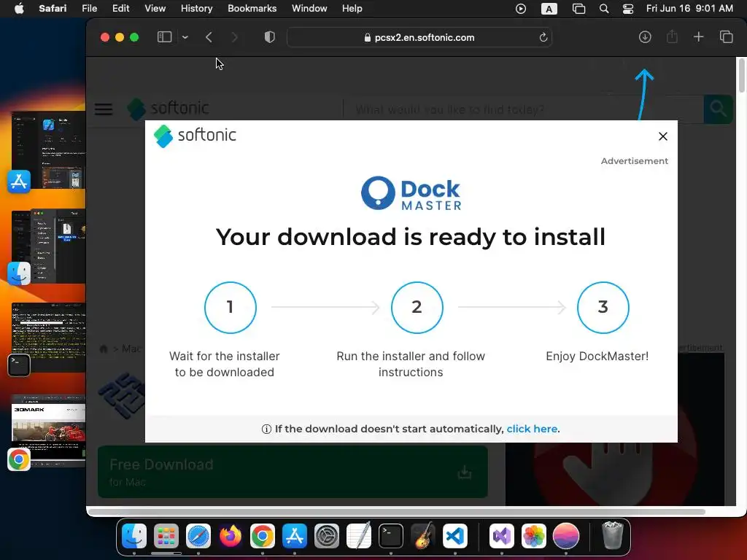Click the Free Download for Mac button
This screenshot has width=747, height=560.
tap(293, 472)
